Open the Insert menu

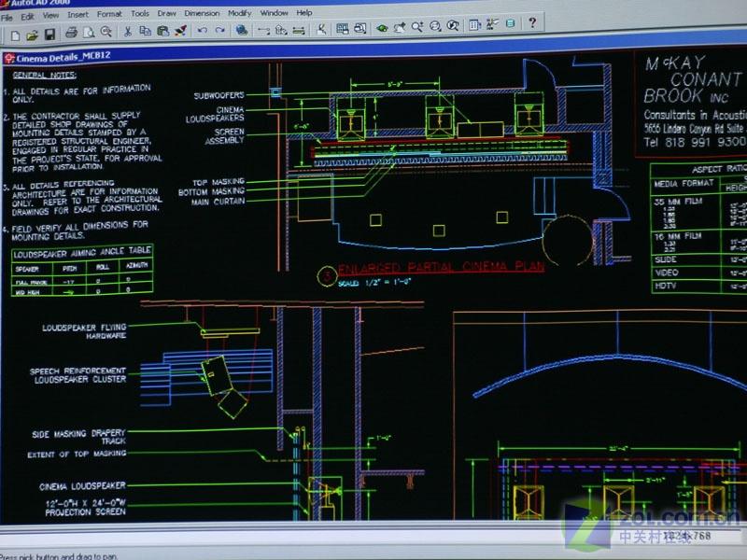[78, 15]
